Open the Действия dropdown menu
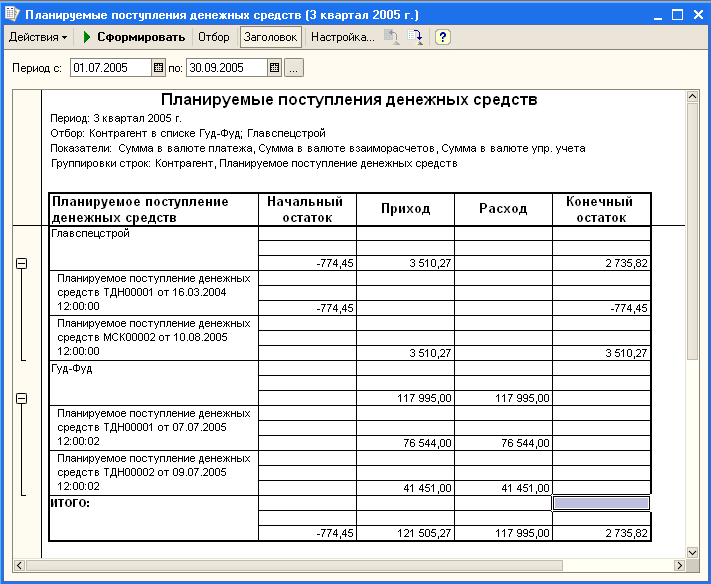711x584 pixels. 38,37
